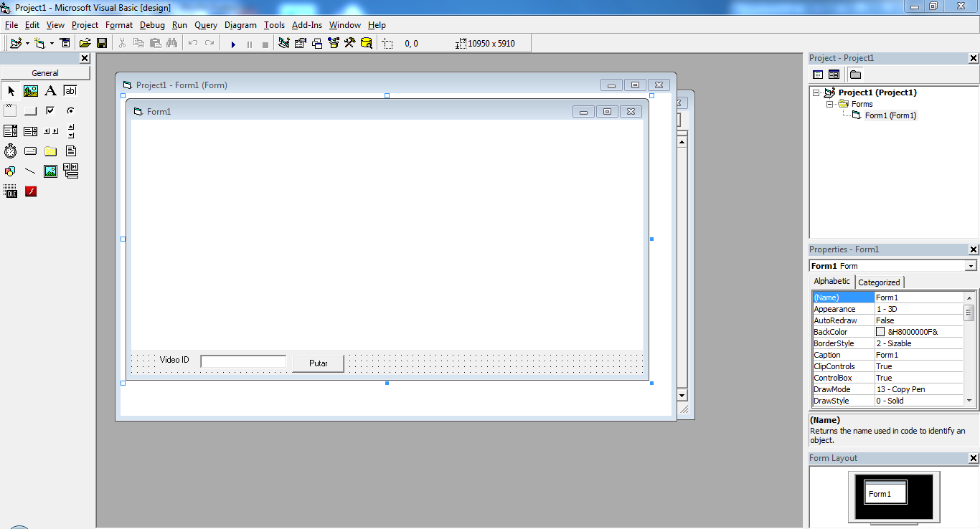The height and width of the screenshot is (529, 980).
Task: Select the OptionButton control tool
Action: coord(70,110)
